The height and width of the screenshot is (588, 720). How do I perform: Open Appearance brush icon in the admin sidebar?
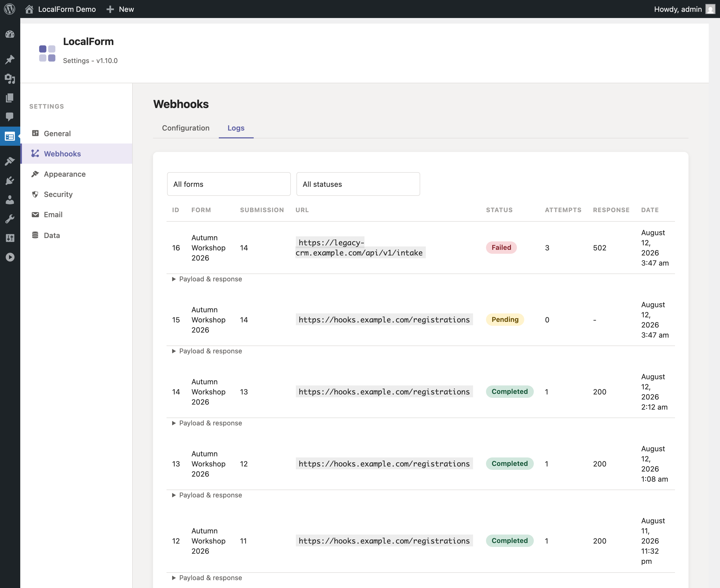pyautogui.click(x=10, y=161)
